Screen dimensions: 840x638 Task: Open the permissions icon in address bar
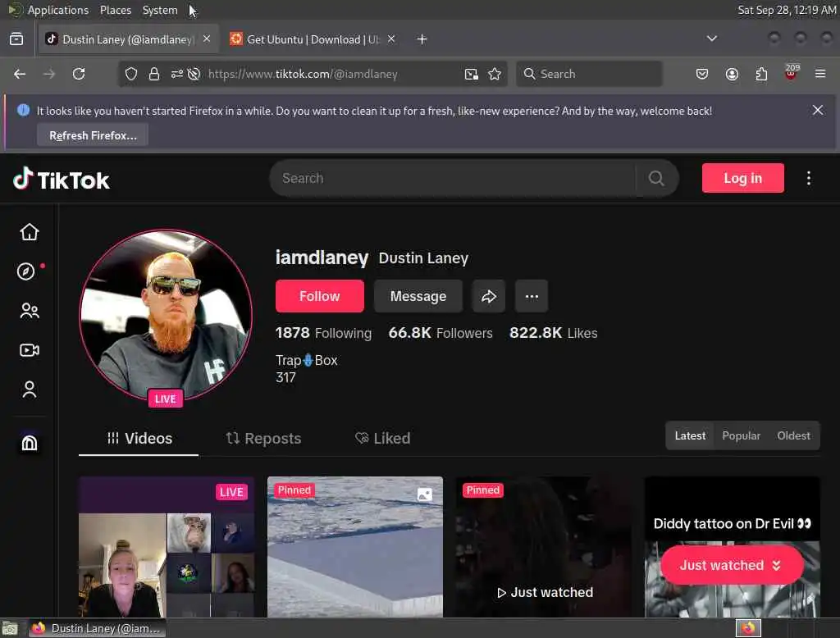(177, 74)
